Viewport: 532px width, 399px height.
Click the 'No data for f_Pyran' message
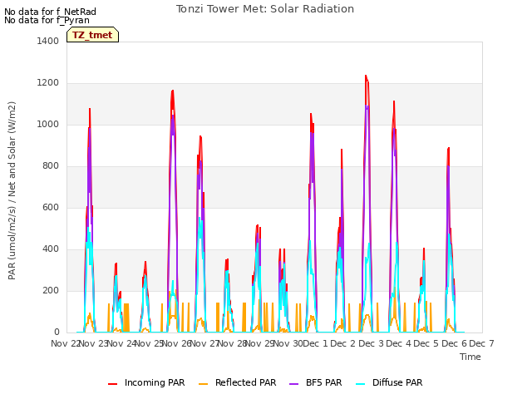coord(47,20)
